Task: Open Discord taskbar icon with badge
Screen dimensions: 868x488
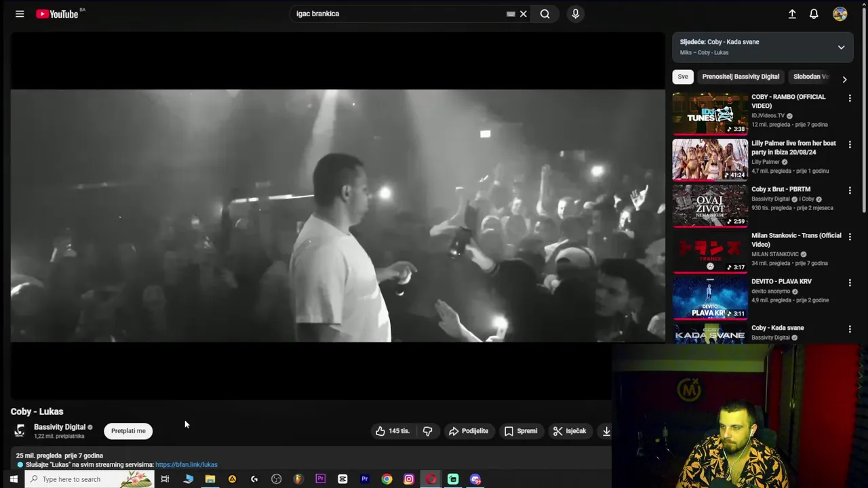Action: coord(475,479)
